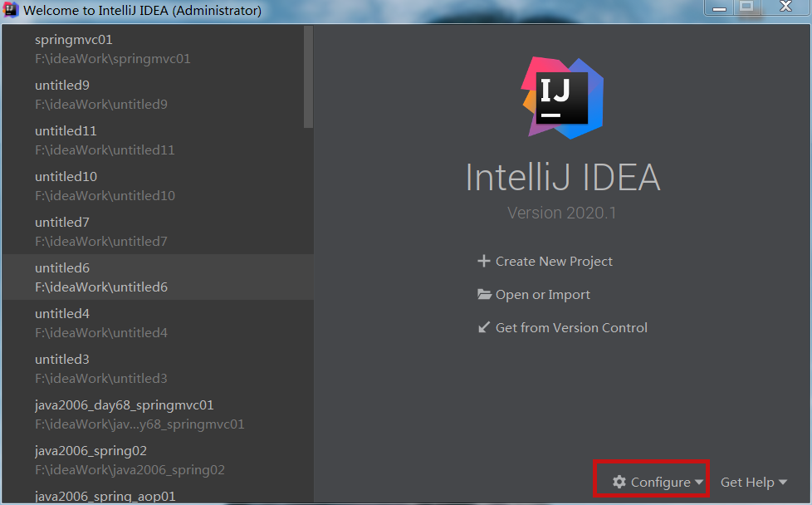Click the path F:\ideaWork\untitled3
812x505 pixels.
click(101, 378)
